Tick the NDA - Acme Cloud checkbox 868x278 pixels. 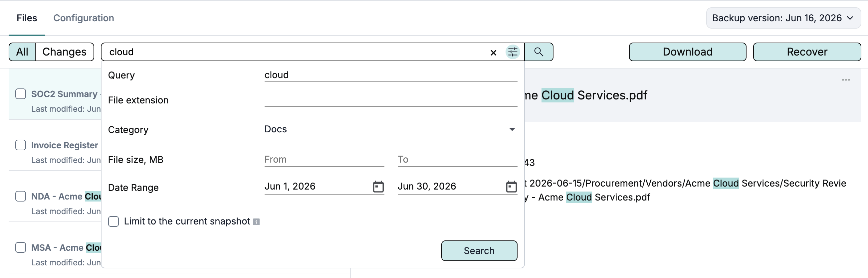[21, 196]
